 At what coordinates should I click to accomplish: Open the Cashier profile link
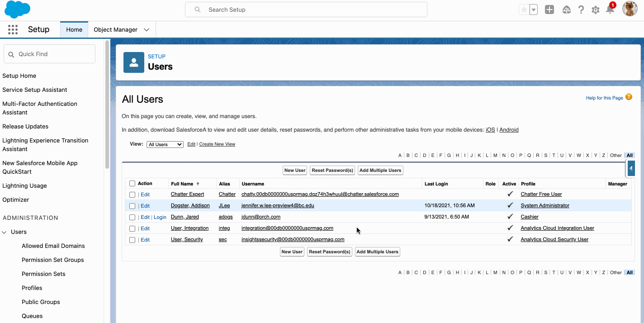pyautogui.click(x=530, y=217)
